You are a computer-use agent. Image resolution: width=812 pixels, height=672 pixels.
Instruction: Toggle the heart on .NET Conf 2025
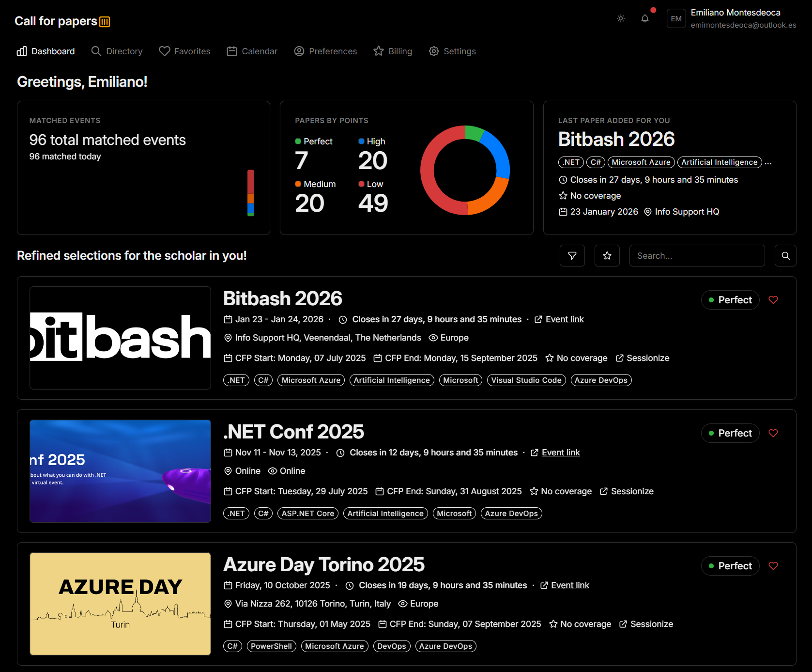(x=773, y=433)
